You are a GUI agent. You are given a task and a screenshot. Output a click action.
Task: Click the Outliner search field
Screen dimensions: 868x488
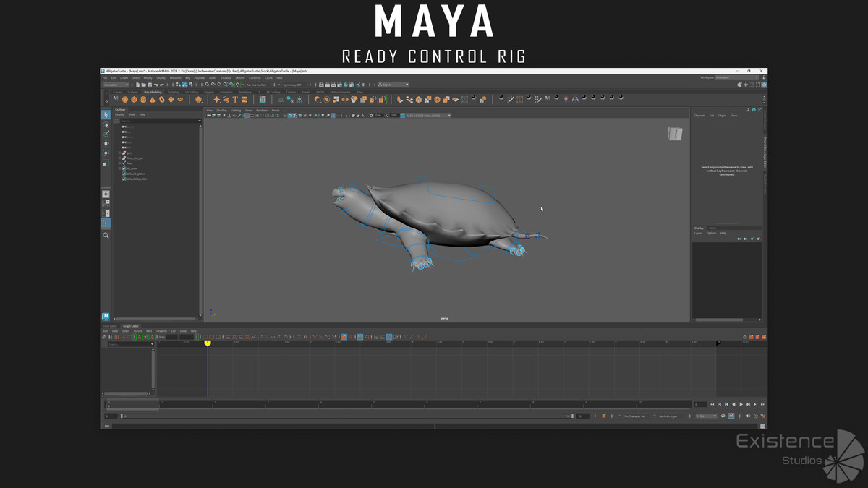pos(159,121)
